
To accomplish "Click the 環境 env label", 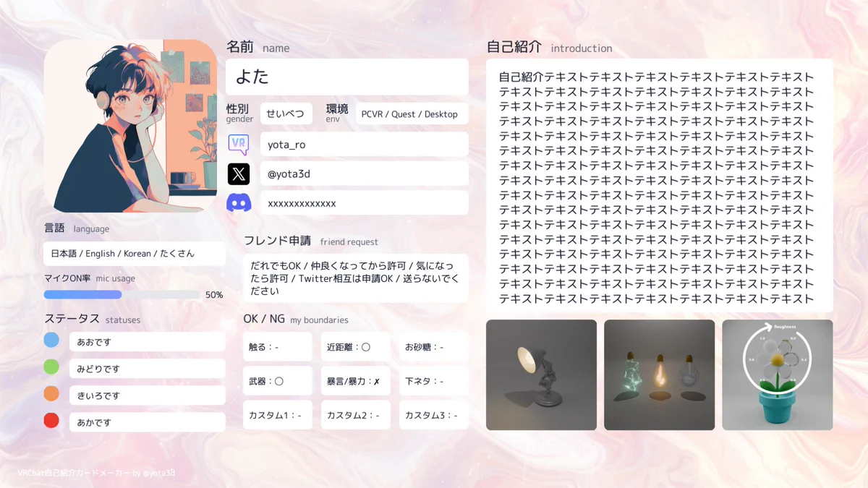I will 337,113.
